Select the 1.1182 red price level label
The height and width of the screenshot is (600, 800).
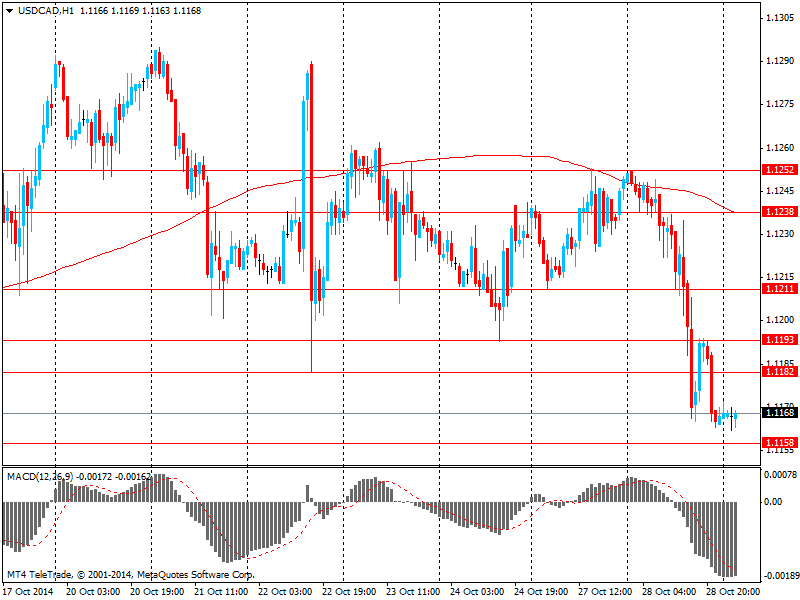click(x=778, y=371)
